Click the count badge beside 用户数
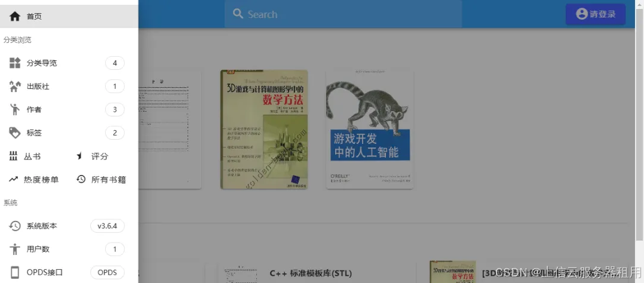The height and width of the screenshot is (283, 644). coord(115,250)
